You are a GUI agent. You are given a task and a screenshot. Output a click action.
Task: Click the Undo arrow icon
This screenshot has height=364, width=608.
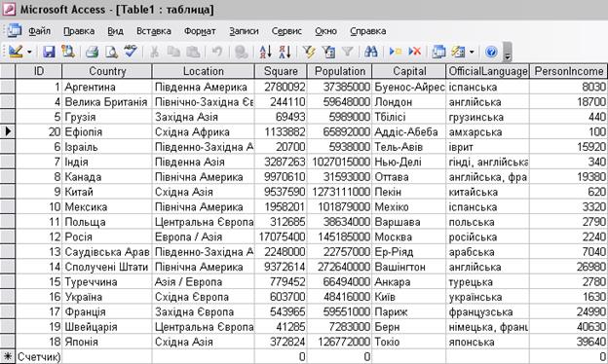coord(217,52)
